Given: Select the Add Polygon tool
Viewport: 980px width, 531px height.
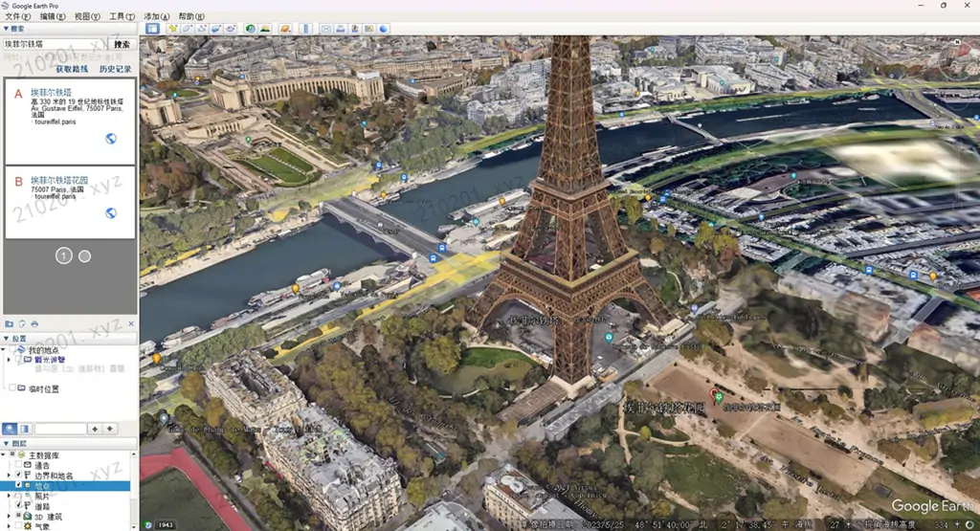Looking at the screenshot, I should [188, 29].
